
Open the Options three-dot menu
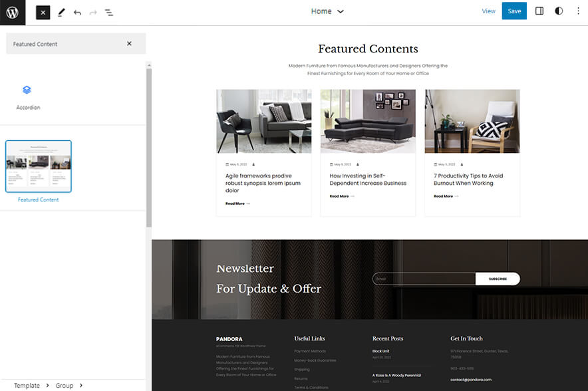pyautogui.click(x=579, y=11)
